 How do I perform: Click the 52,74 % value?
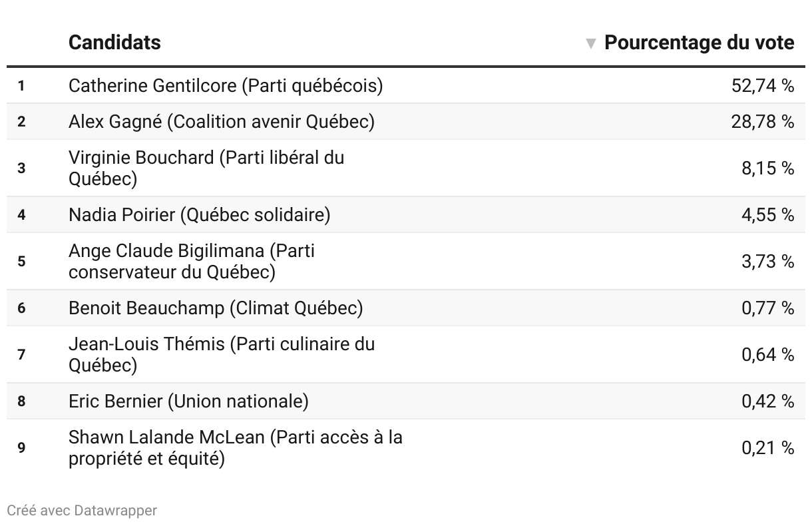pyautogui.click(x=763, y=86)
